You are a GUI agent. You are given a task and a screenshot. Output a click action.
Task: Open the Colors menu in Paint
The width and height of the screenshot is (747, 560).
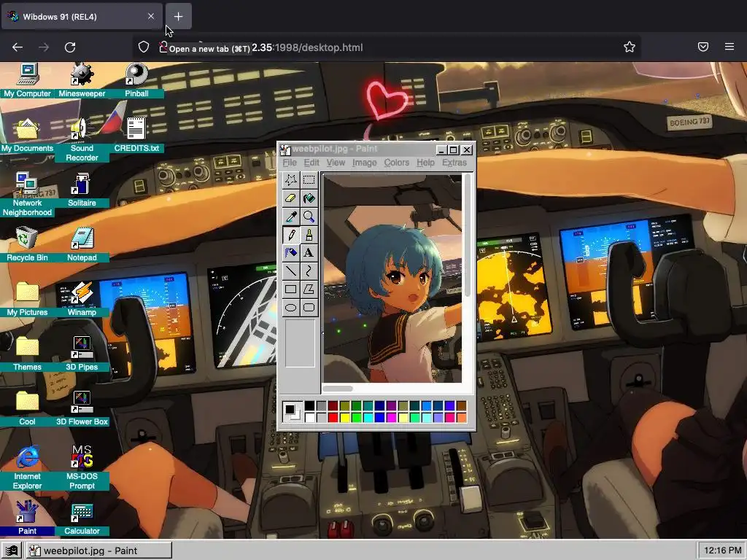(396, 163)
